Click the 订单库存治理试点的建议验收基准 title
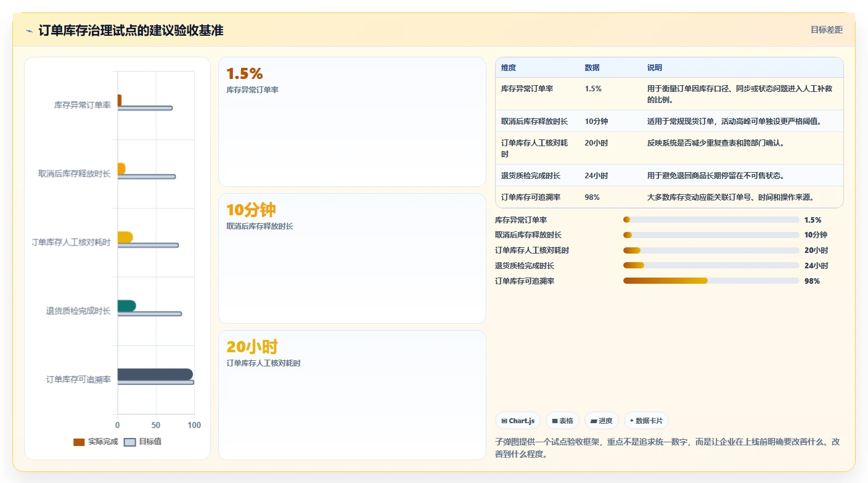The width and height of the screenshot is (868, 483). (131, 31)
